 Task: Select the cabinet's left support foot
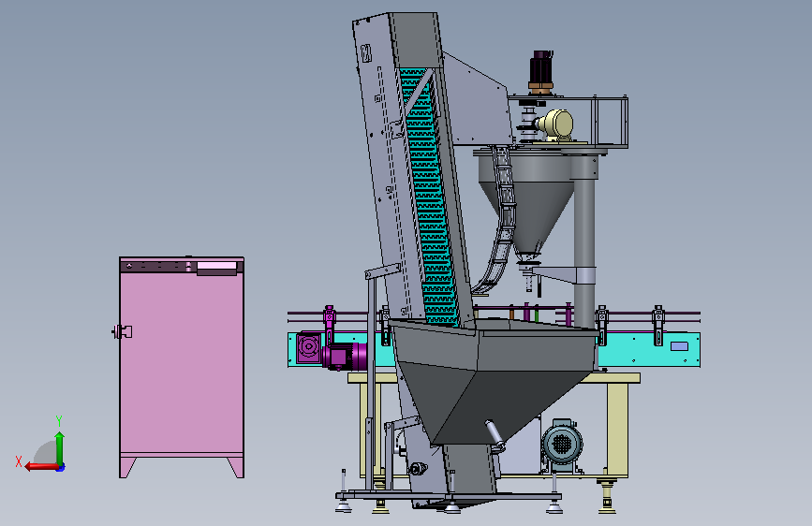click(x=127, y=467)
